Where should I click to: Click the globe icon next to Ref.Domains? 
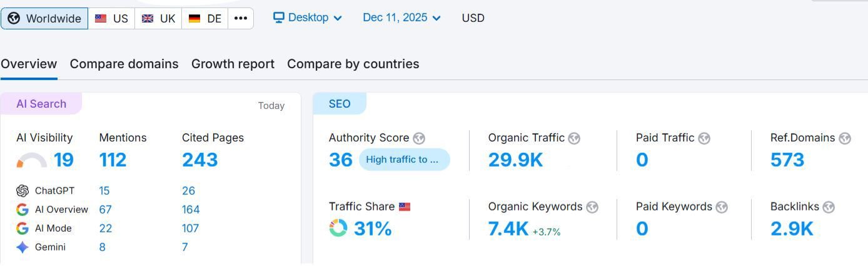[x=845, y=138]
